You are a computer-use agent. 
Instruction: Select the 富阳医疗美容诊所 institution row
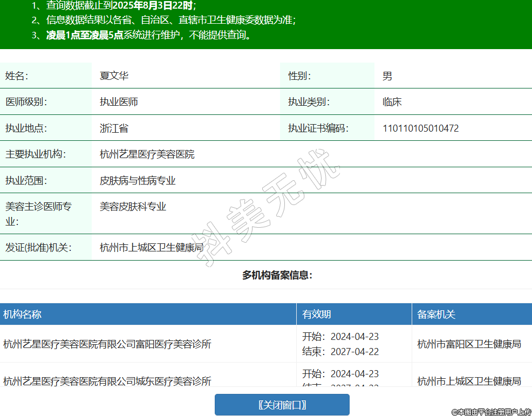[x=107, y=344]
